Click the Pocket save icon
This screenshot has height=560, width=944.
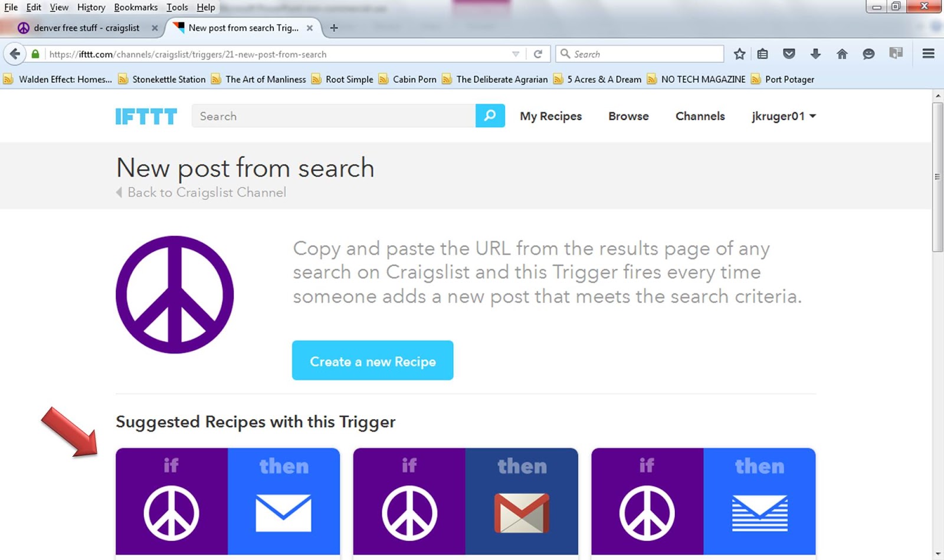pyautogui.click(x=789, y=54)
